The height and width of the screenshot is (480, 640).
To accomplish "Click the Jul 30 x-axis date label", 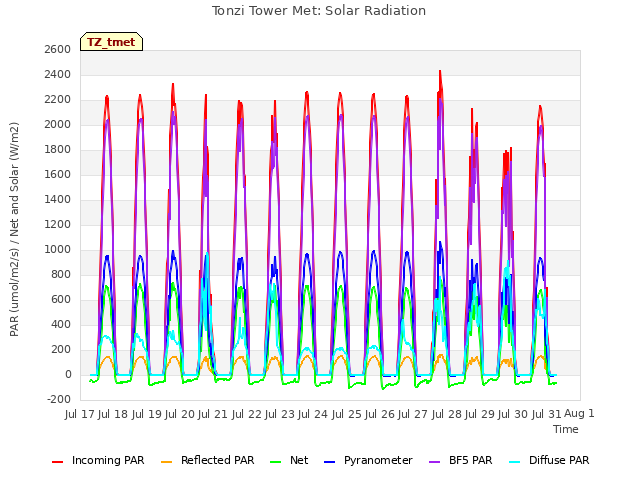I will (x=513, y=414).
